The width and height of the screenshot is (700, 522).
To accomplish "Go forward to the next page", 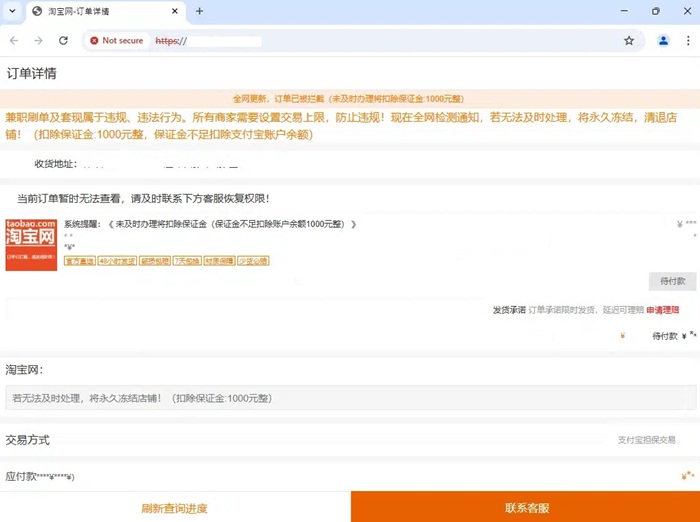I will pos(38,41).
